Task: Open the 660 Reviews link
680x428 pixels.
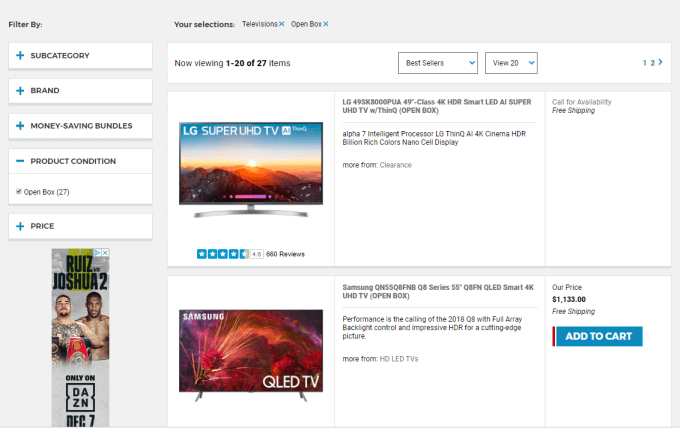Action: pyautogui.click(x=285, y=254)
